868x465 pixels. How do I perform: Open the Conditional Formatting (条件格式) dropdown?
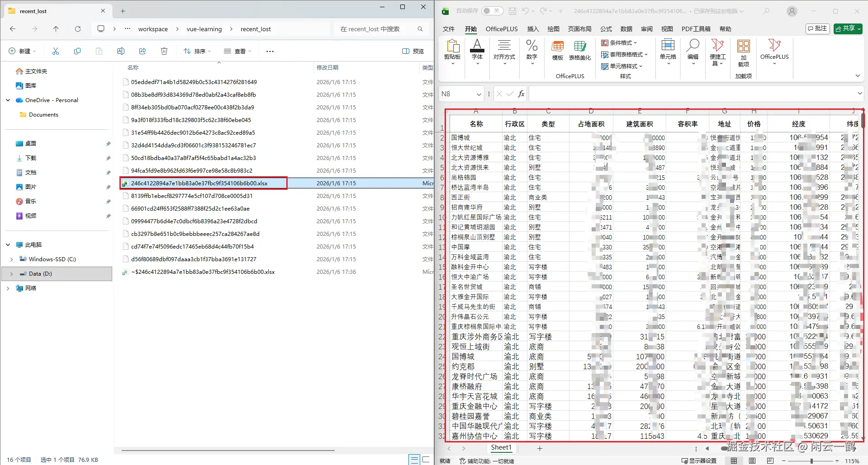coord(619,43)
